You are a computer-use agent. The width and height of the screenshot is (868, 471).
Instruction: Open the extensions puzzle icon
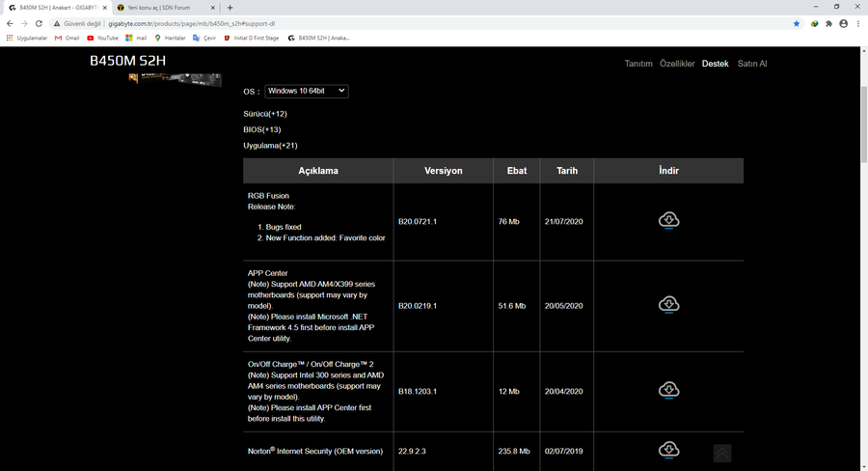click(x=828, y=23)
